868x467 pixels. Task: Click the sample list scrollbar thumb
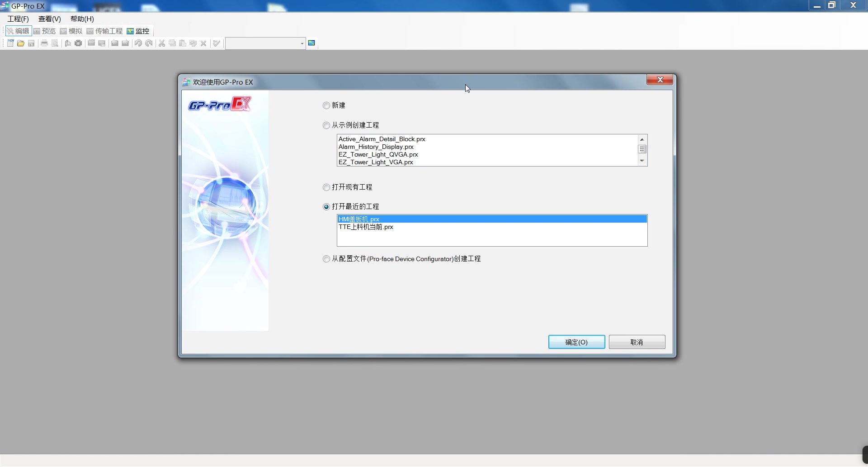(x=642, y=149)
